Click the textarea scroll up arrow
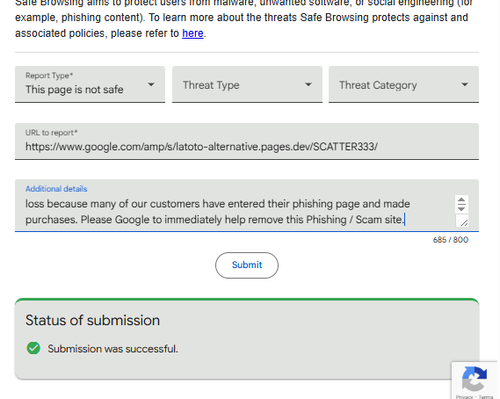This screenshot has width=500, height=399. point(461,200)
